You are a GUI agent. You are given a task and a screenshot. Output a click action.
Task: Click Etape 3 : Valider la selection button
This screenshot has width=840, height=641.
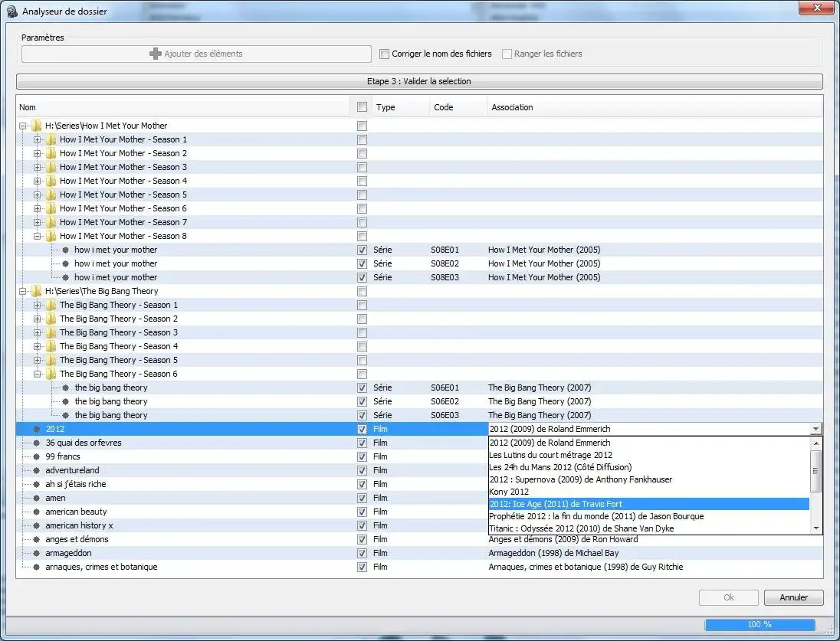419,81
